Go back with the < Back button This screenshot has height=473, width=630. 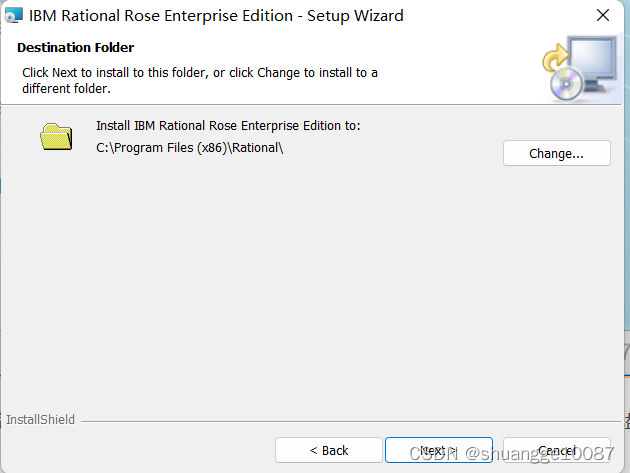point(329,450)
